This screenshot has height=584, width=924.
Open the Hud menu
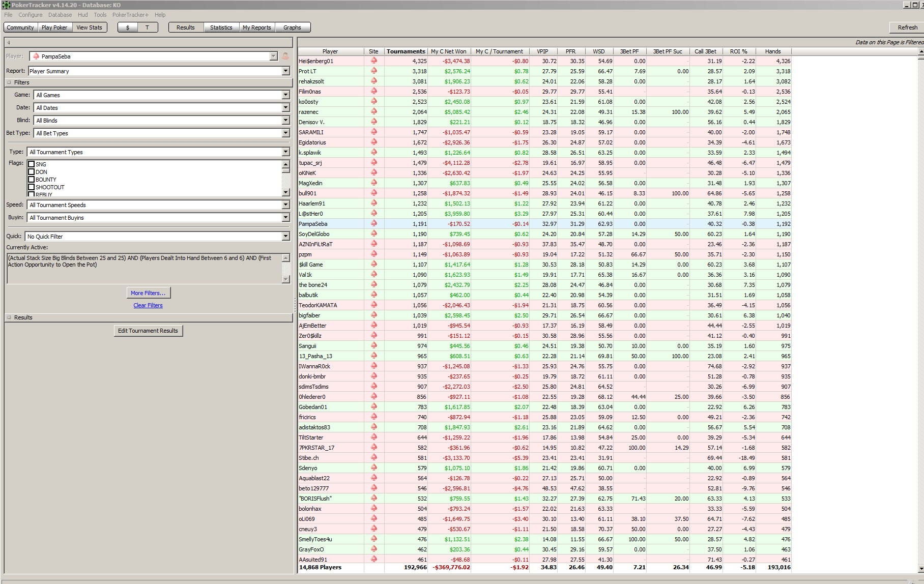(83, 15)
